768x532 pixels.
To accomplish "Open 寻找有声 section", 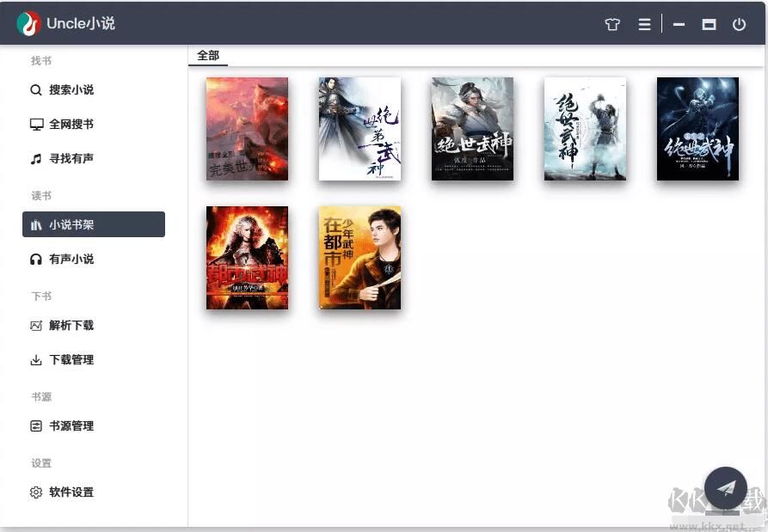I will coord(94,159).
